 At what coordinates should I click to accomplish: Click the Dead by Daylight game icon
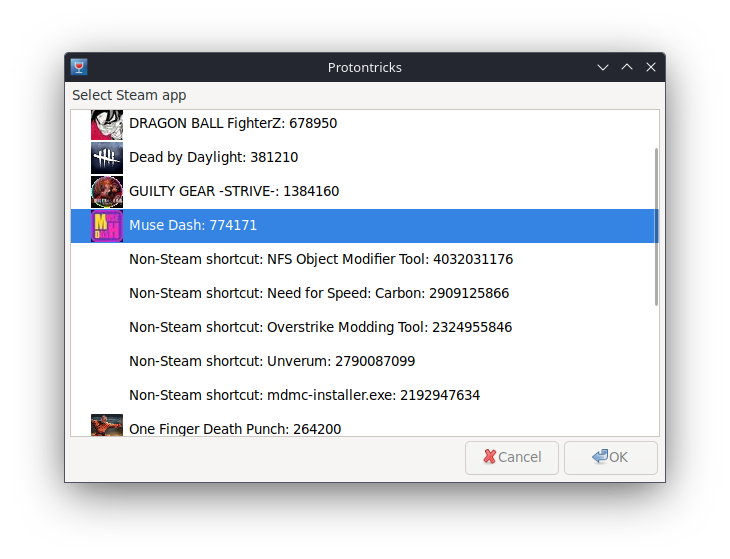[107, 158]
